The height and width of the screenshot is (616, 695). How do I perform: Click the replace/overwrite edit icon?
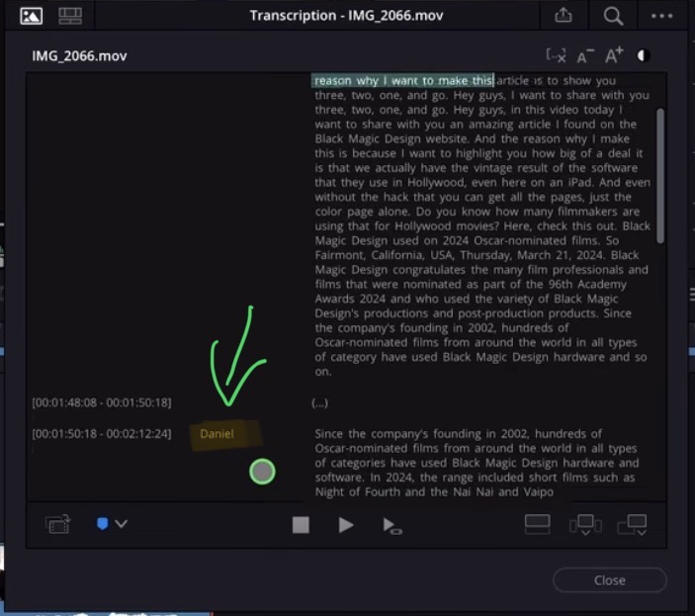point(537,524)
